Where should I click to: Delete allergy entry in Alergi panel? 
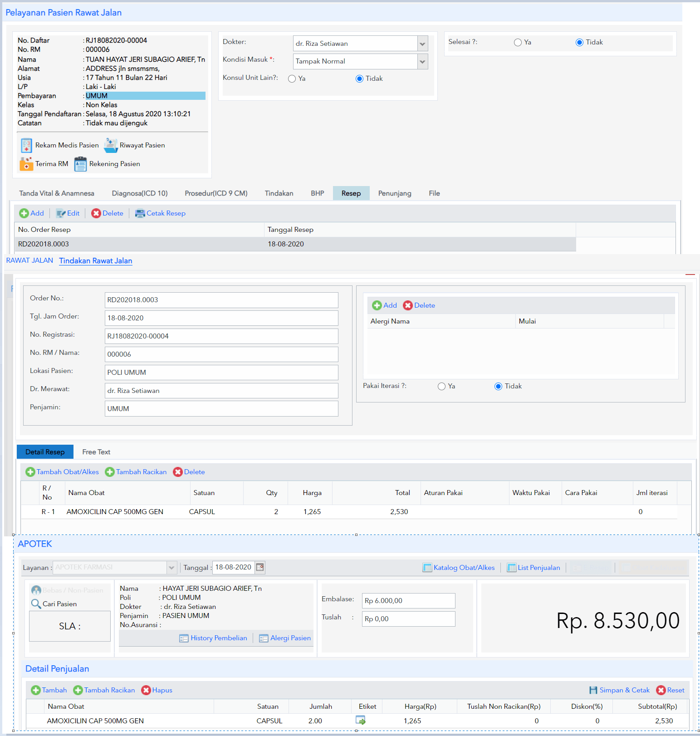(419, 305)
